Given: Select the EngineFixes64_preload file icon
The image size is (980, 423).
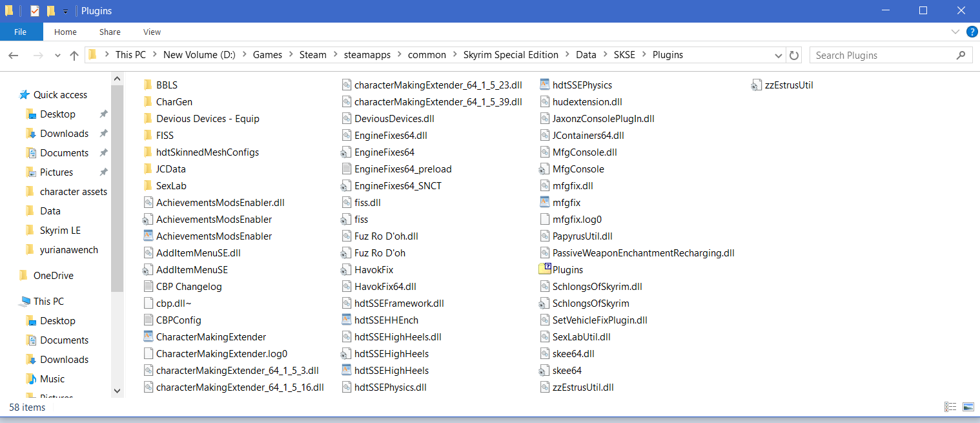Looking at the screenshot, I should pos(347,169).
